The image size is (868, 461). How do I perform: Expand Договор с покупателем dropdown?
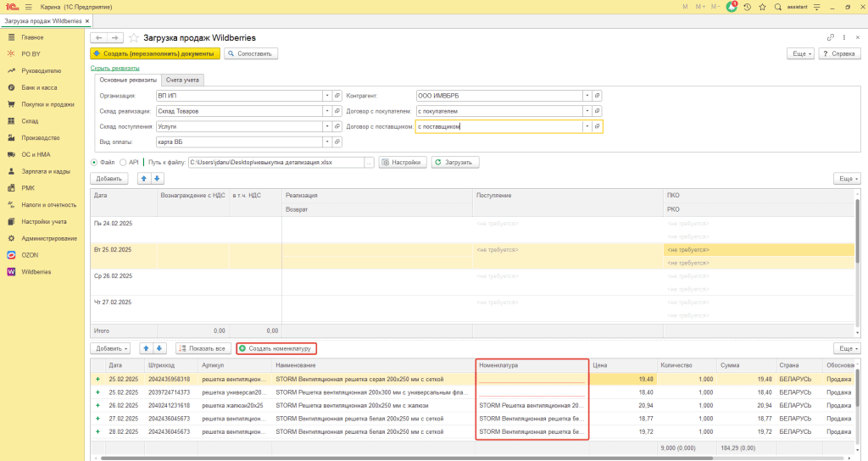(587, 111)
